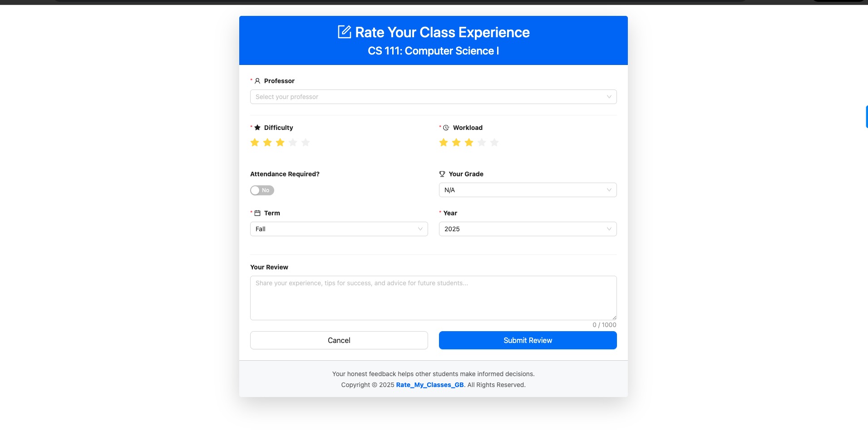Click the Cancel button
Image resolution: width=868 pixels, height=442 pixels.
point(339,340)
